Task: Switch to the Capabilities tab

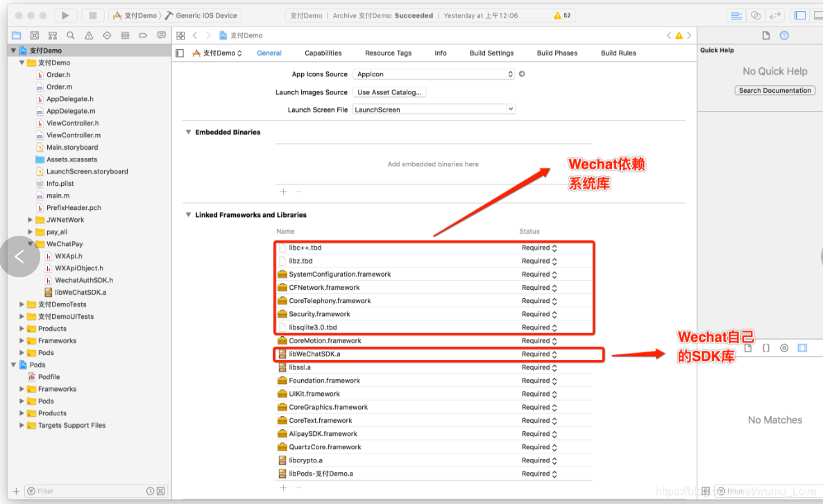Action: [323, 53]
